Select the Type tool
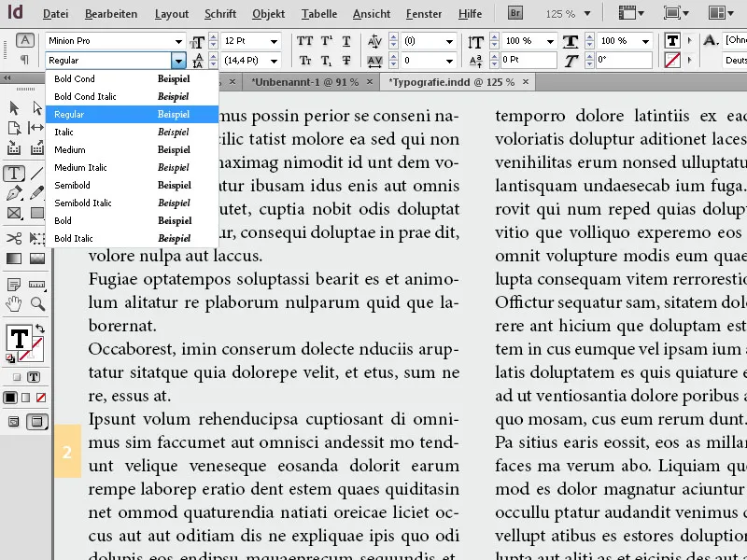The height and width of the screenshot is (560, 747). (13, 173)
